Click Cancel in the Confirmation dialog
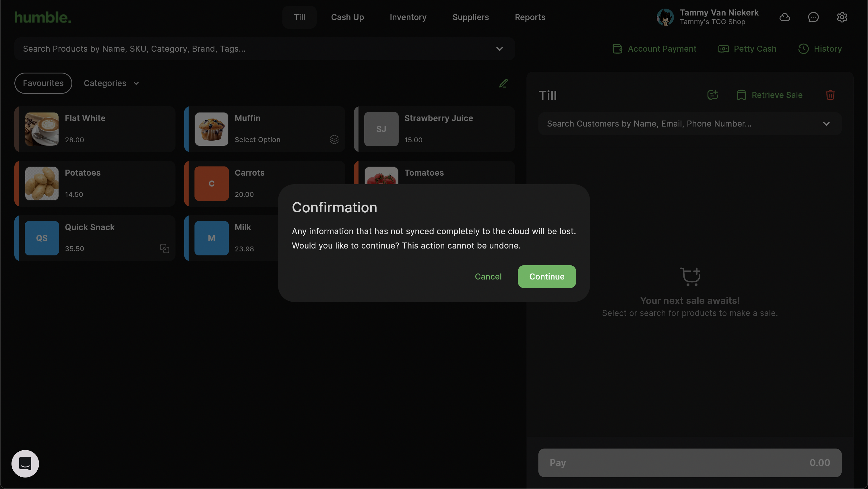 click(488, 276)
